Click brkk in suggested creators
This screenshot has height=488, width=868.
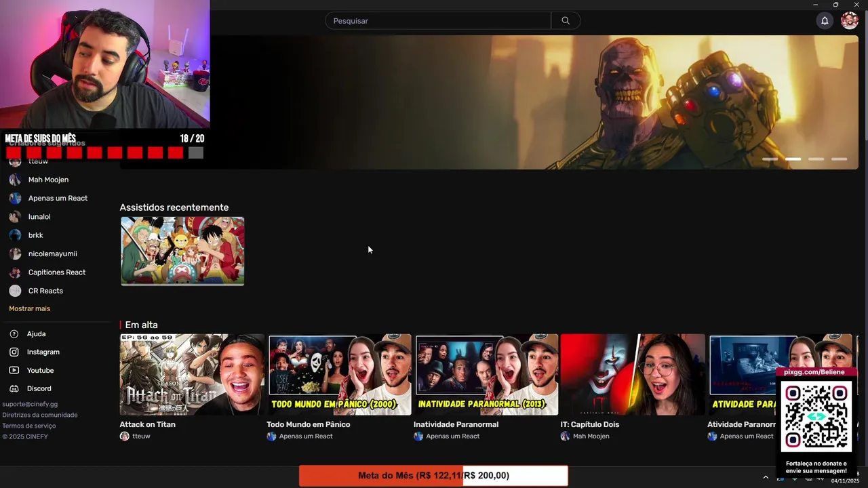(x=36, y=235)
